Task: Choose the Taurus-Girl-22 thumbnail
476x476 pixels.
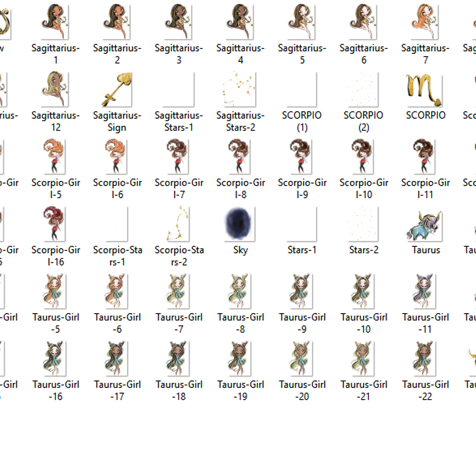Action: (425, 358)
